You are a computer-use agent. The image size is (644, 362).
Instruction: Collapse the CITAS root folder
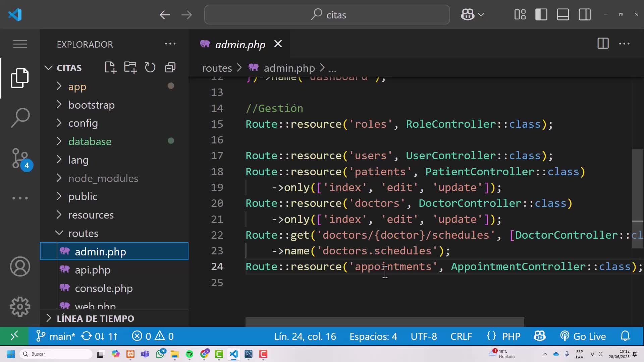[x=49, y=68]
